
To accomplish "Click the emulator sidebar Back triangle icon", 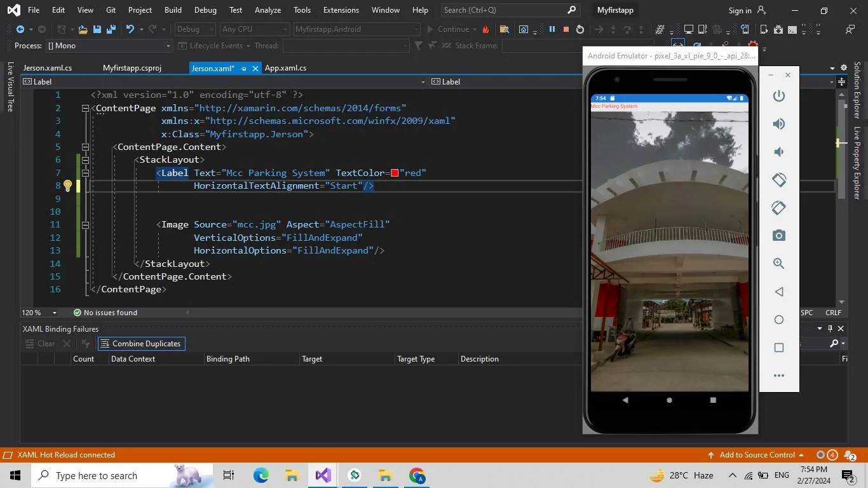I will (x=779, y=292).
